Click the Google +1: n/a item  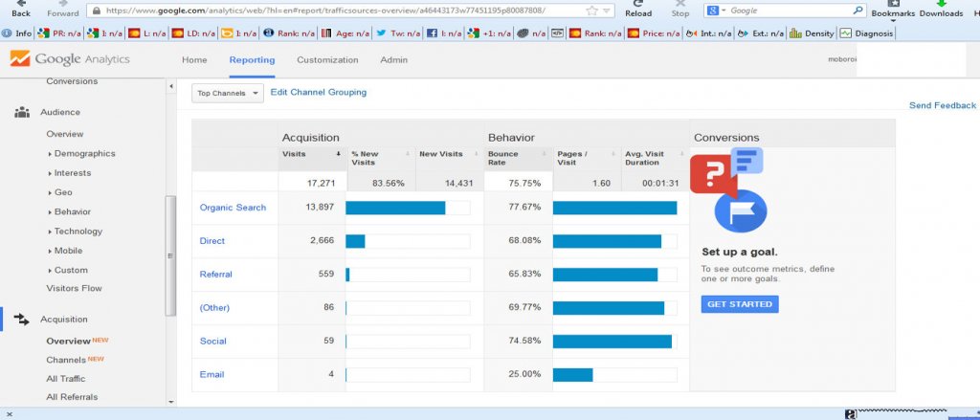point(489,33)
